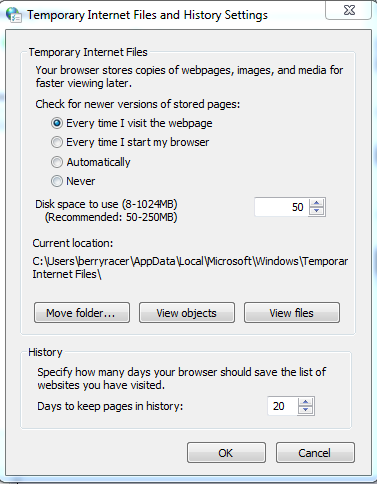Click the disk space value field
This screenshot has width=377, height=484.
click(x=282, y=207)
